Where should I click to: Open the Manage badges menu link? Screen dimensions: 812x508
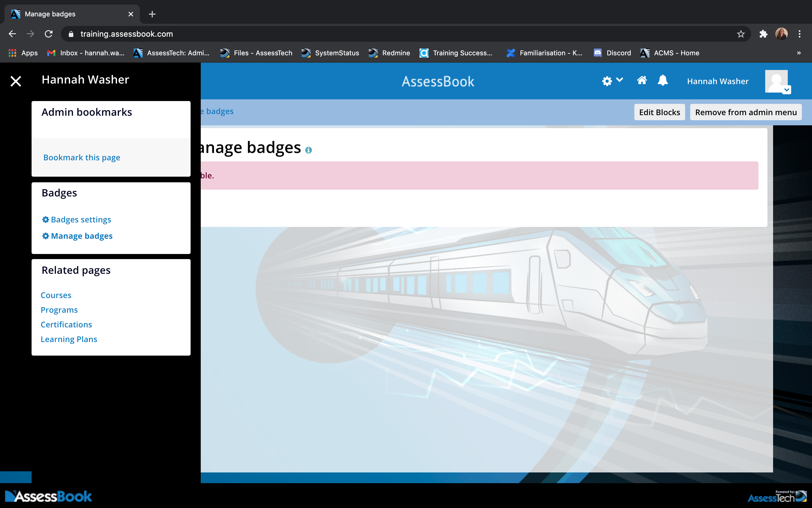pyautogui.click(x=81, y=236)
